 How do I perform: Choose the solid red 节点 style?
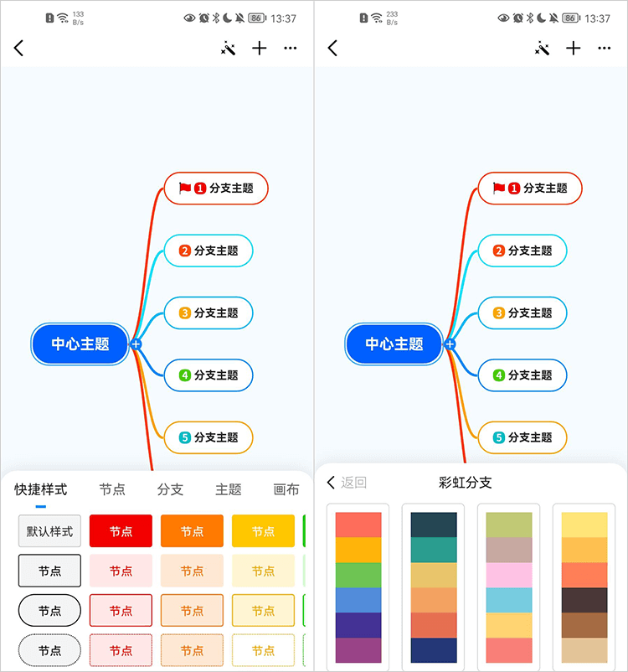tap(121, 531)
